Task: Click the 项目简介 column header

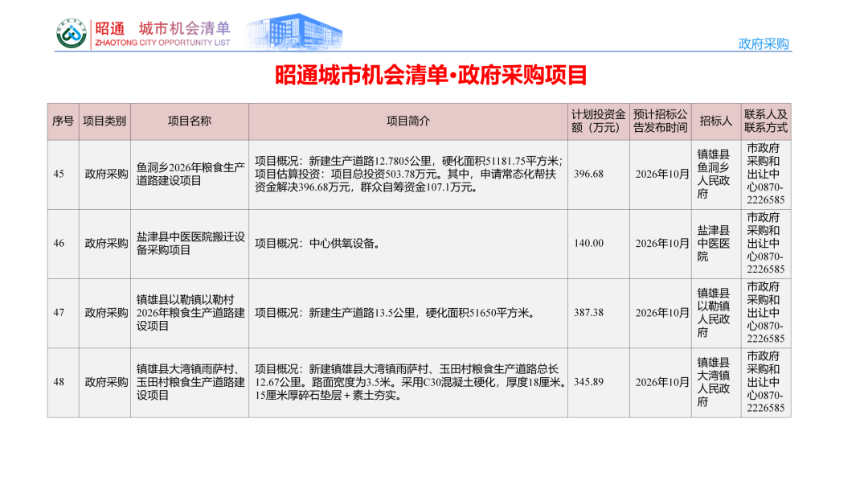Action: point(408,121)
